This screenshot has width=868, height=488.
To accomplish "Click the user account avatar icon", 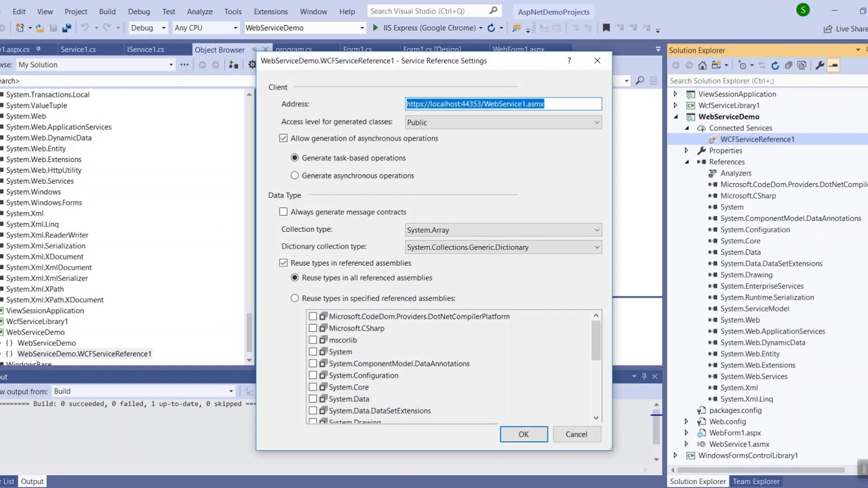I will 803,10.
